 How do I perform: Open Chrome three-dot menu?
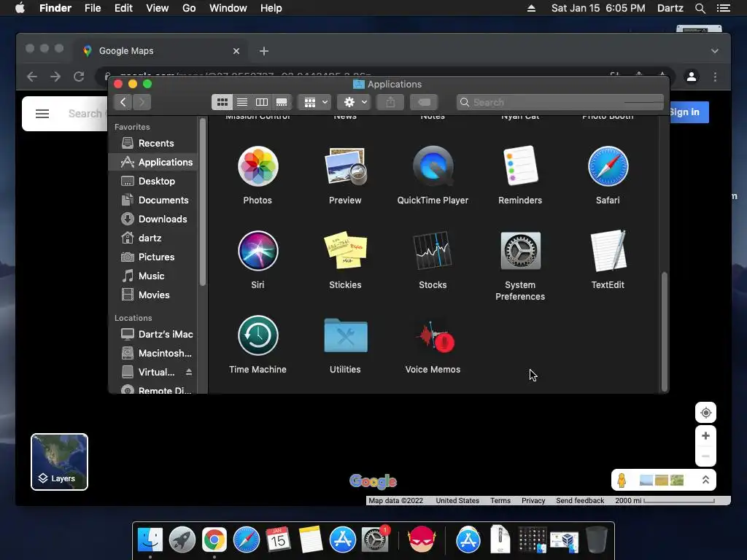tap(715, 77)
